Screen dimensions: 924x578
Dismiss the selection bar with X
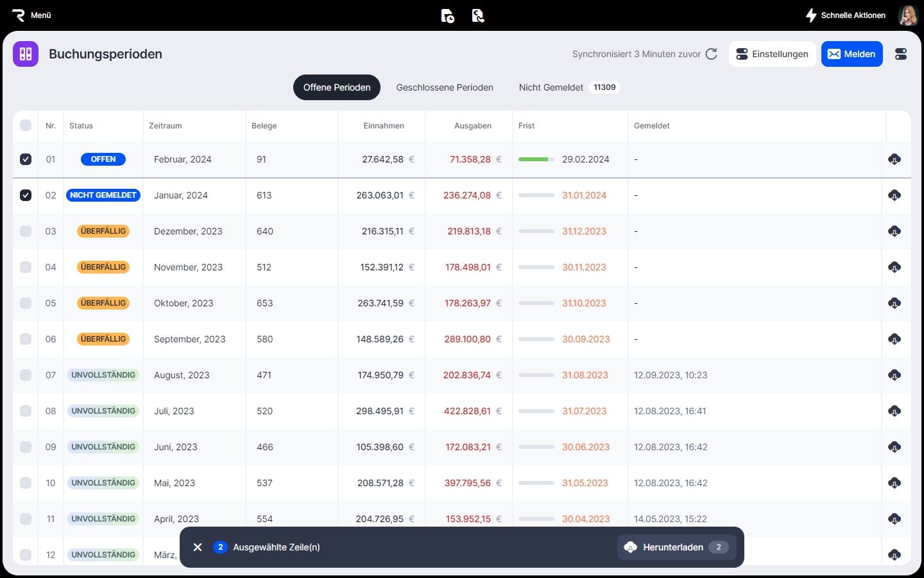point(198,547)
